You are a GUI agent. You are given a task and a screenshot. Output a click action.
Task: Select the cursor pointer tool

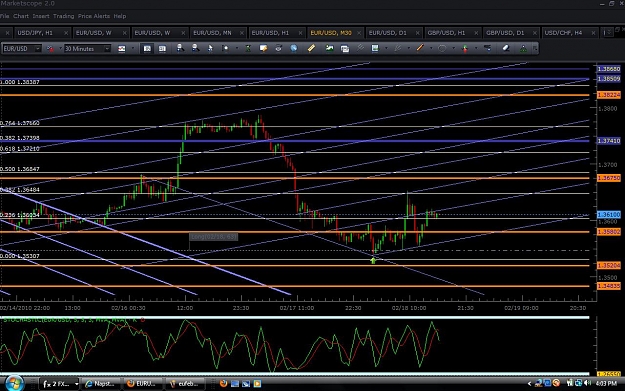(x=210, y=48)
